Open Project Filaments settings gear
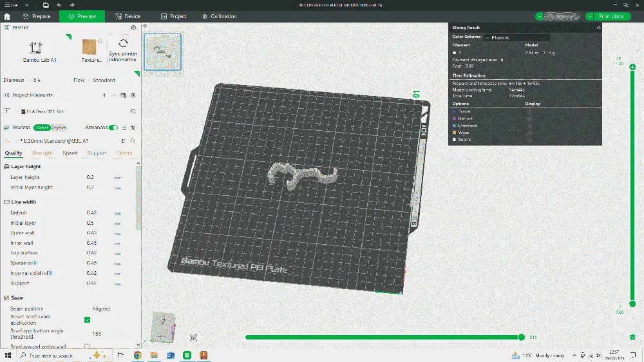Image resolution: width=644 pixels, height=362 pixels. click(x=133, y=95)
